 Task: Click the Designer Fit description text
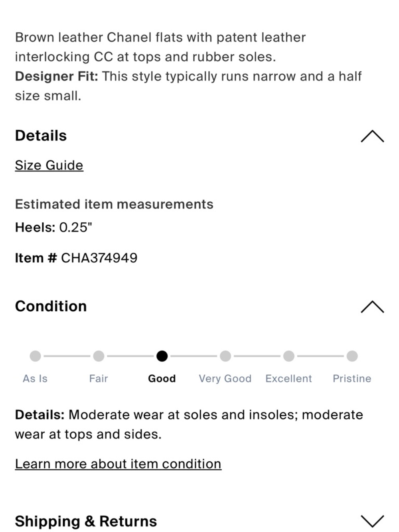(x=188, y=86)
